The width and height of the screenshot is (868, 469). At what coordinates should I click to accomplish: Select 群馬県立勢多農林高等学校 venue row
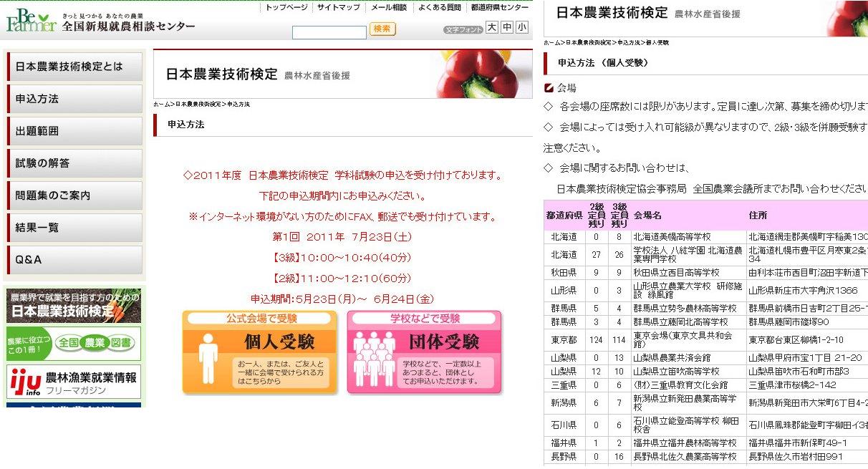[705, 309]
